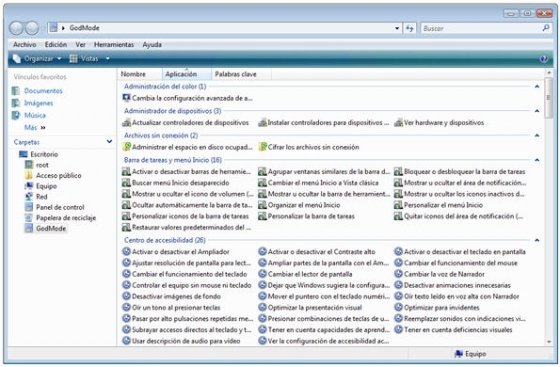Collapse the Centro de accesibilidad group arrow
The height and width of the screenshot is (367, 560).
[x=537, y=240]
